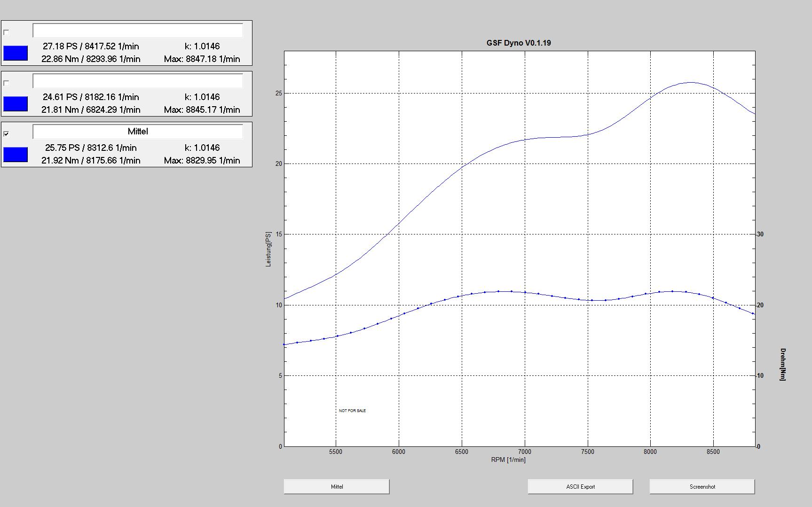Select the Leistung[PS] left axis label
812x507 pixels.
coord(268,249)
